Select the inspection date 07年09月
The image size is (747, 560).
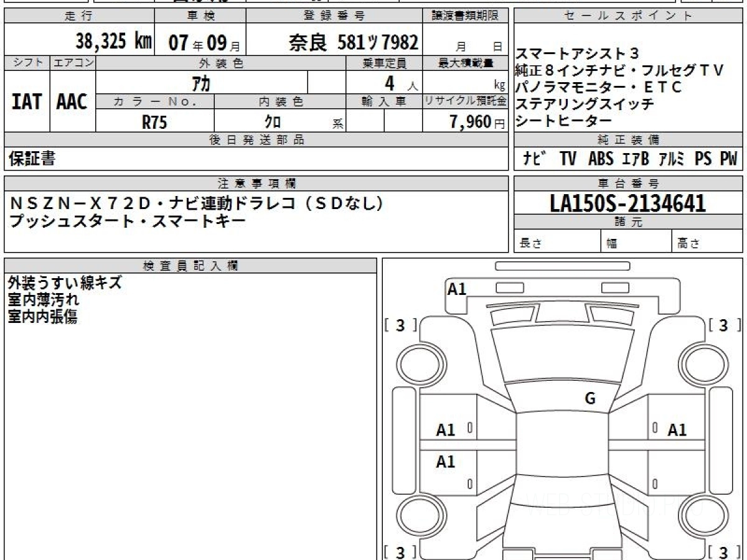pos(204,42)
